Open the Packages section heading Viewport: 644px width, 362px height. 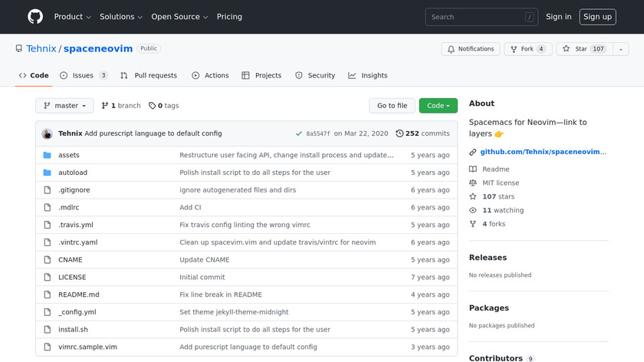(x=489, y=308)
